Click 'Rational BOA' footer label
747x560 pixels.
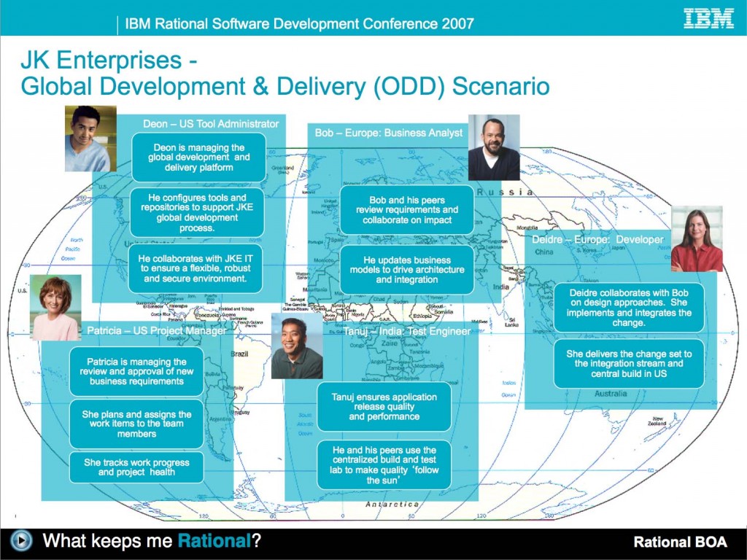coord(681,542)
